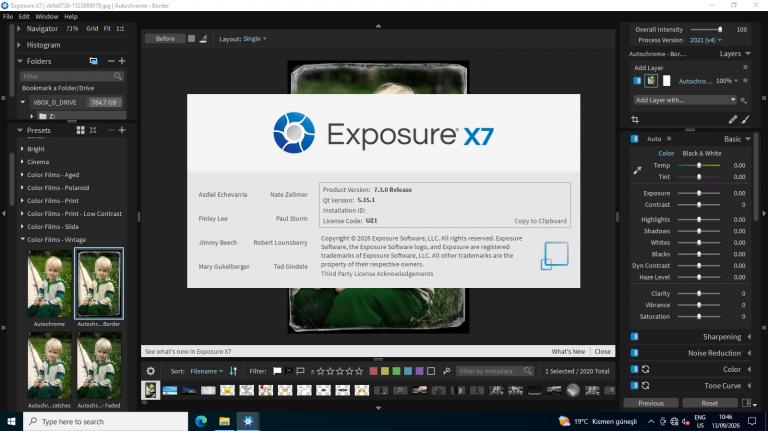The width and height of the screenshot is (768, 431).
Task: Enable the Auto adjustment checkbox
Action: pyautogui.click(x=669, y=139)
